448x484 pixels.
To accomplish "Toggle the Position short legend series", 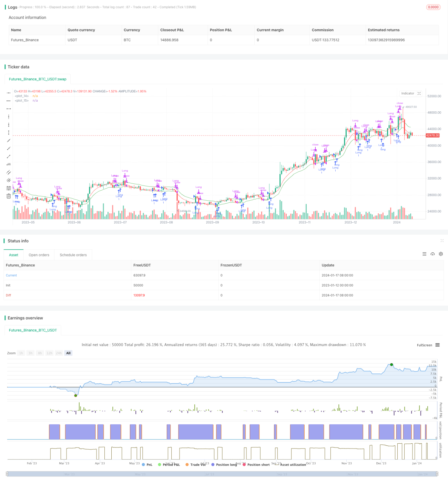I will 256,465.
